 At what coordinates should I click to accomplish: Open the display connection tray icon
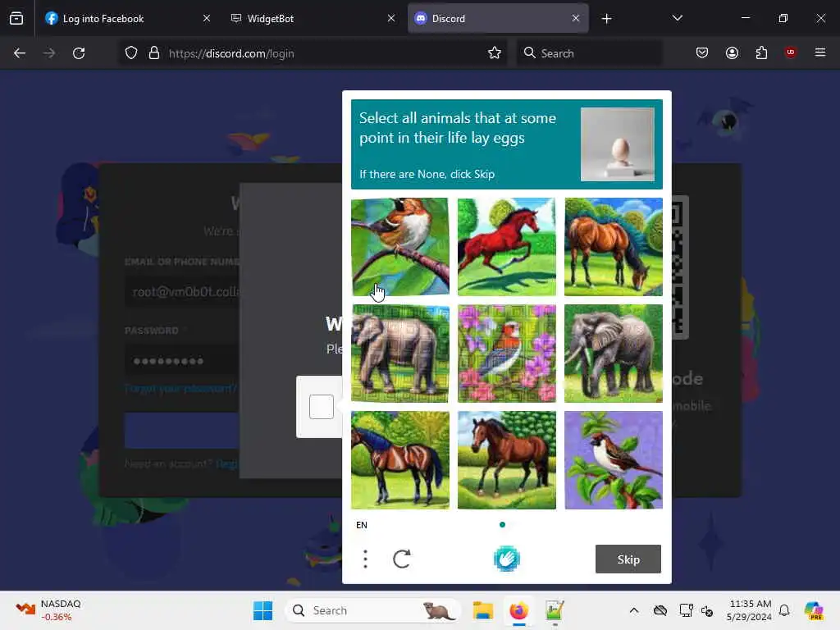(x=685, y=610)
